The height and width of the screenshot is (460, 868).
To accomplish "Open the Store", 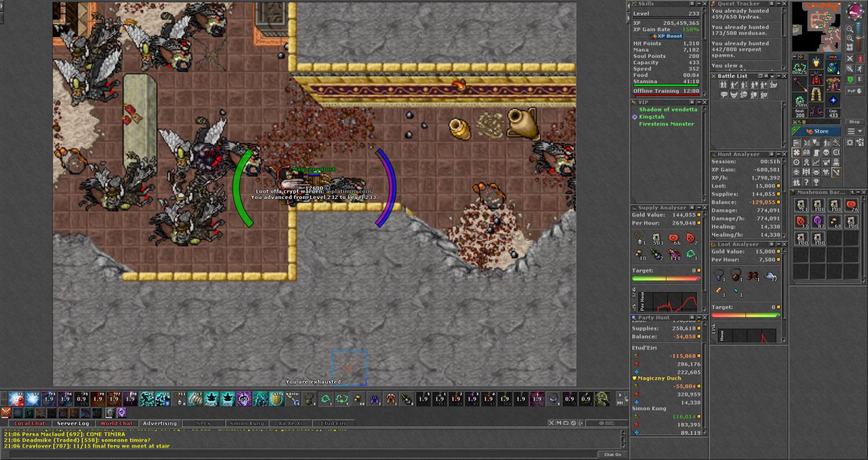I will pos(816,131).
